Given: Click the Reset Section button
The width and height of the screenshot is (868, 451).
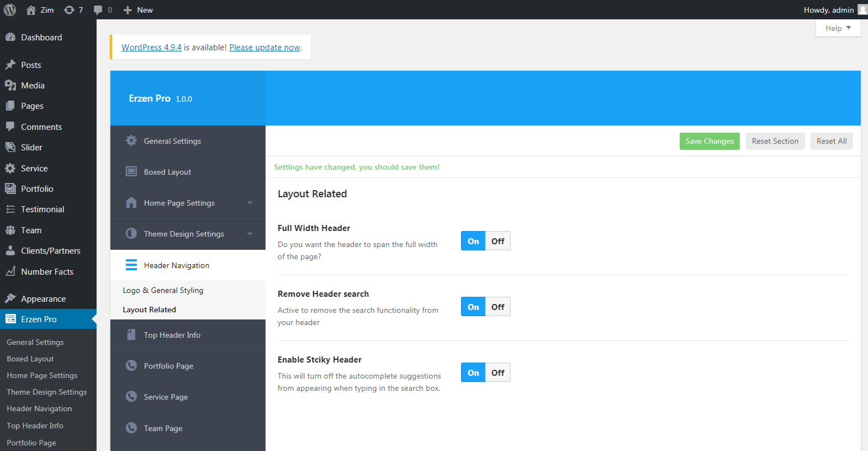Looking at the screenshot, I should point(775,141).
